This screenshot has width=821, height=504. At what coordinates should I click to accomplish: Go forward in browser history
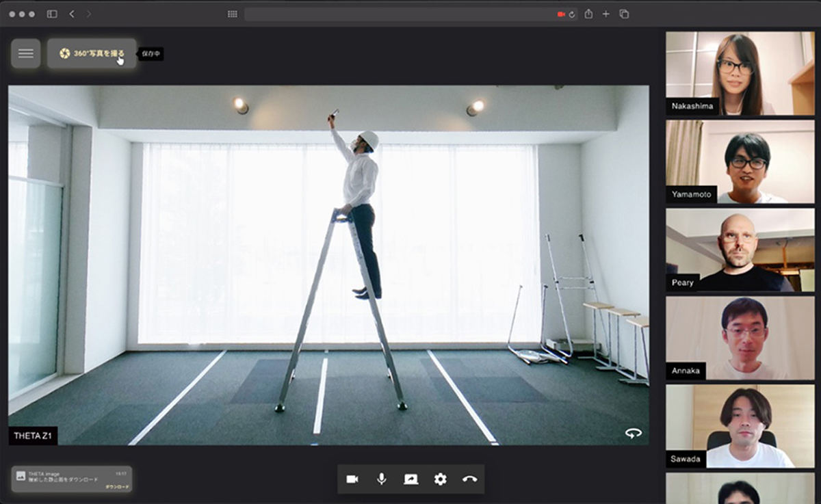click(88, 14)
